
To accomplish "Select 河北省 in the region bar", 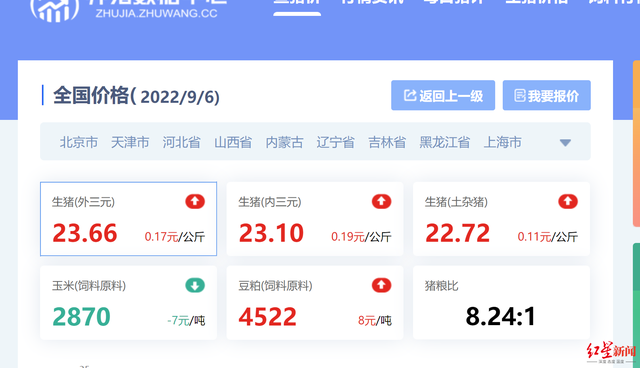I will [182, 142].
